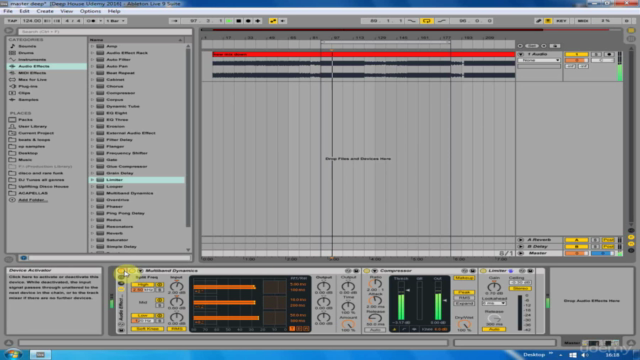Screen dimensions: 640x360
Task: Toggle the MIDI map mode button
Action: click(x=582, y=21)
